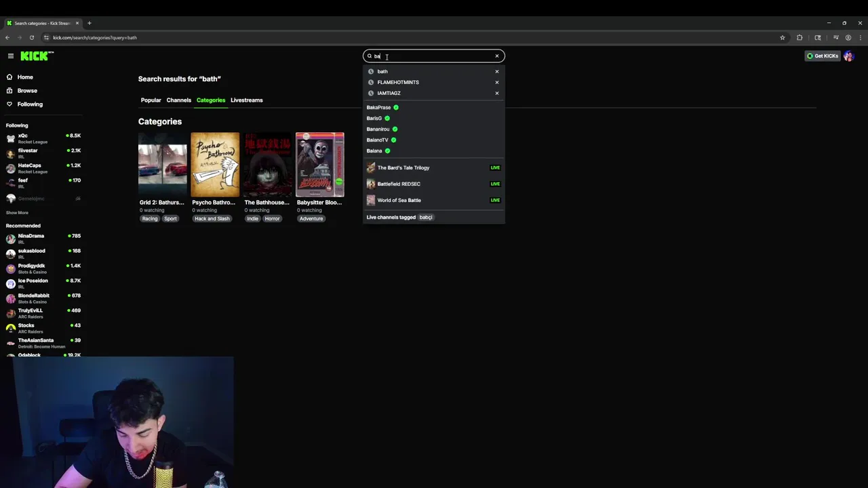
Task: Open sukasblood recommended channel
Action: coord(43,253)
